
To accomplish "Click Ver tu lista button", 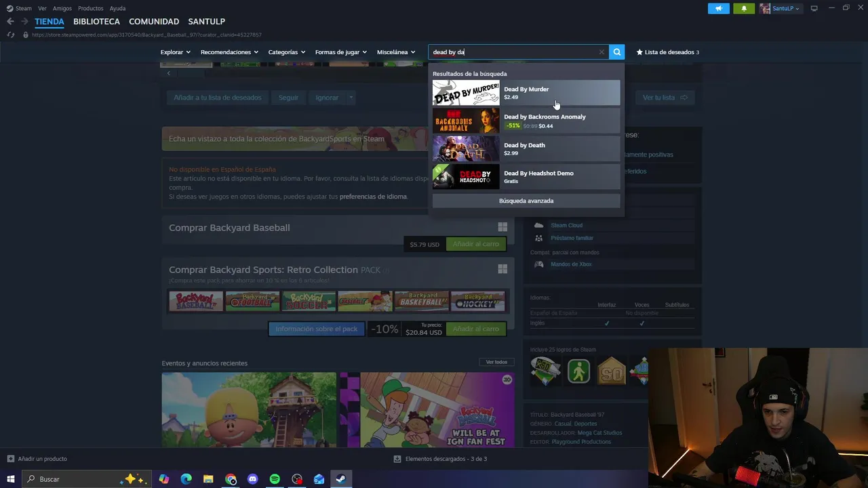I will click(x=665, y=98).
